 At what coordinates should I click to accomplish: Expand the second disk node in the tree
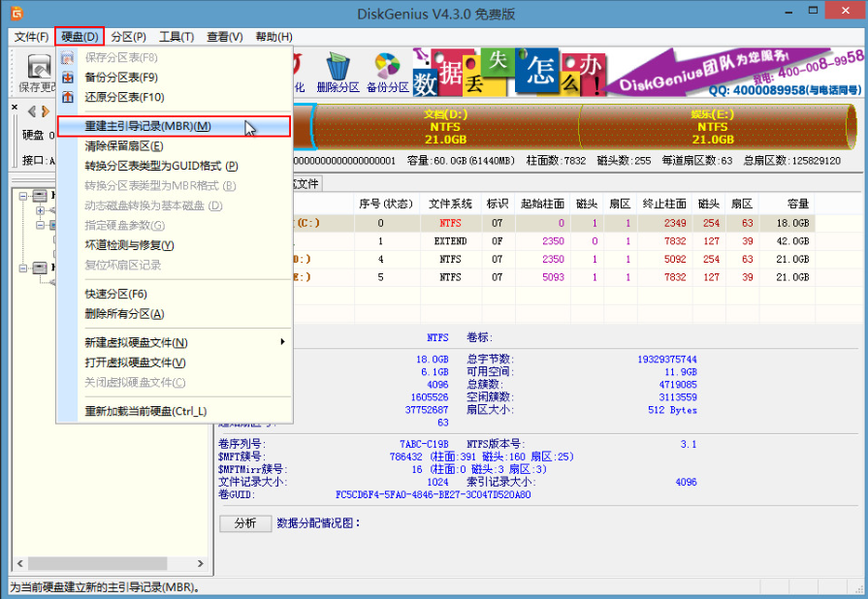pos(23,267)
